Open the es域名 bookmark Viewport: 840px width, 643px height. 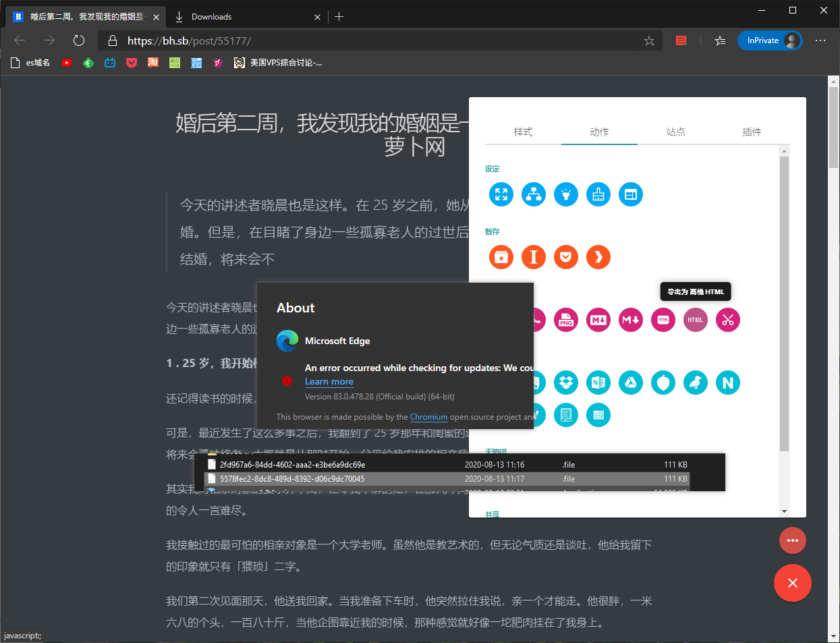point(31,63)
